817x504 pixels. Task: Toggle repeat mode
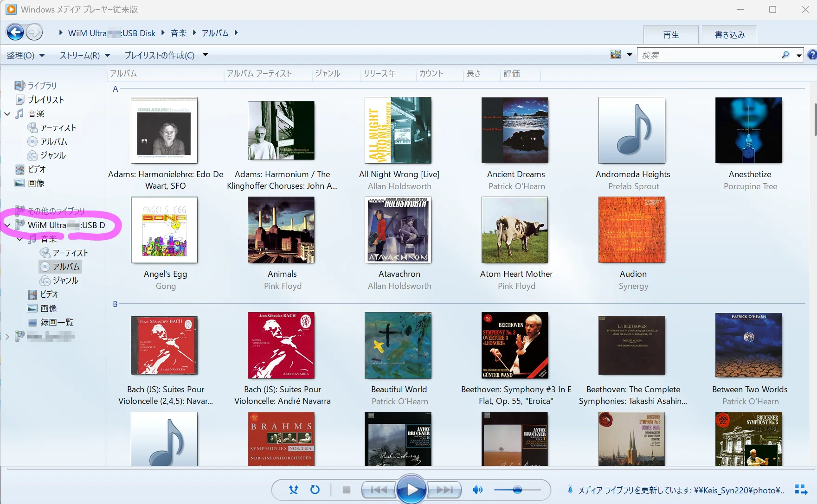315,490
